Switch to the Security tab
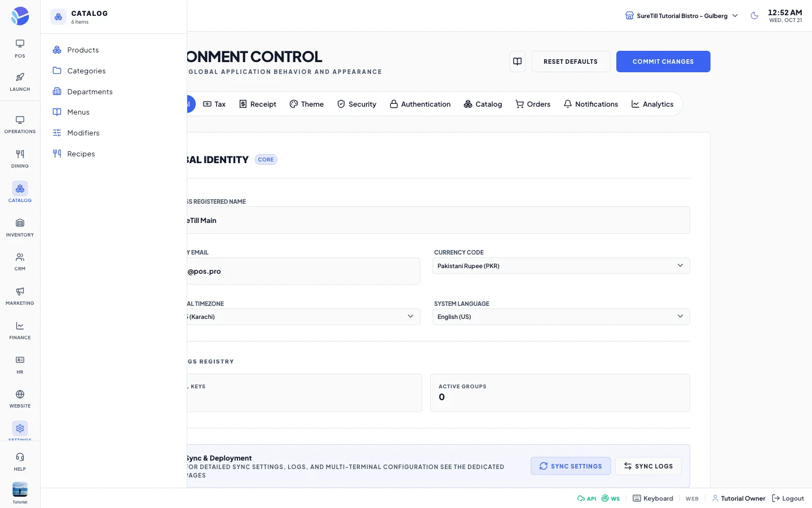 tap(356, 104)
